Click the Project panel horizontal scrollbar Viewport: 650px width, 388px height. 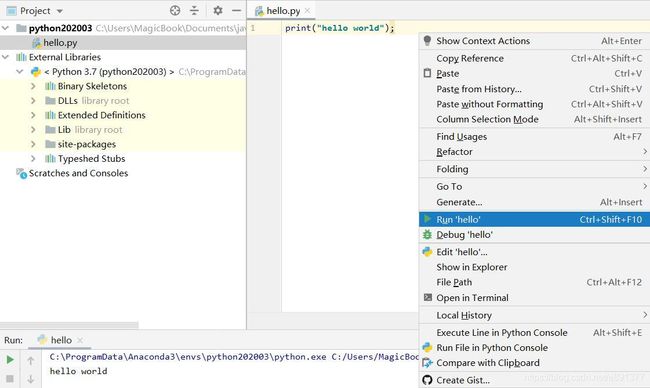pos(69,325)
